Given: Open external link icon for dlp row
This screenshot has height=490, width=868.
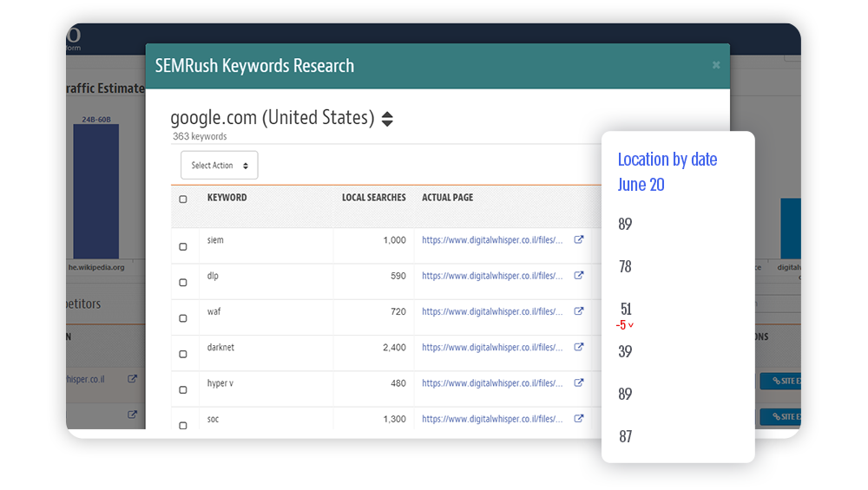Looking at the screenshot, I should coord(578,276).
